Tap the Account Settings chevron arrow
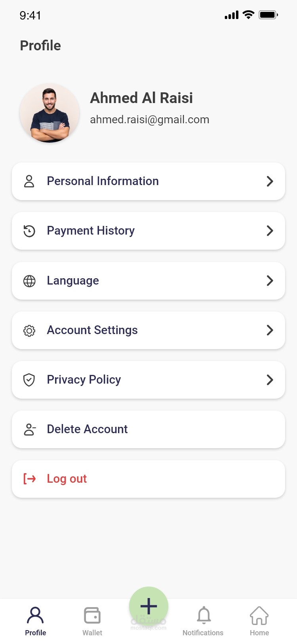This screenshot has width=297, height=644. pos(270,330)
